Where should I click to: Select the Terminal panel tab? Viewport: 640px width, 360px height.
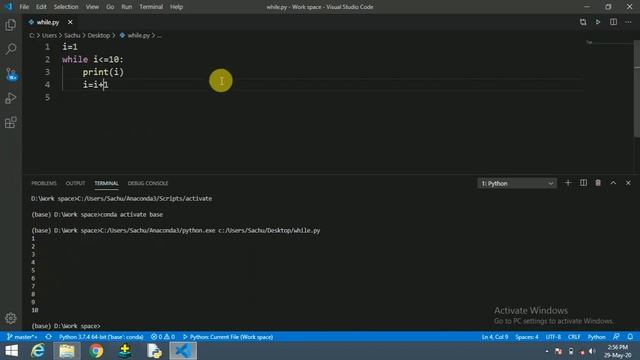click(x=107, y=183)
